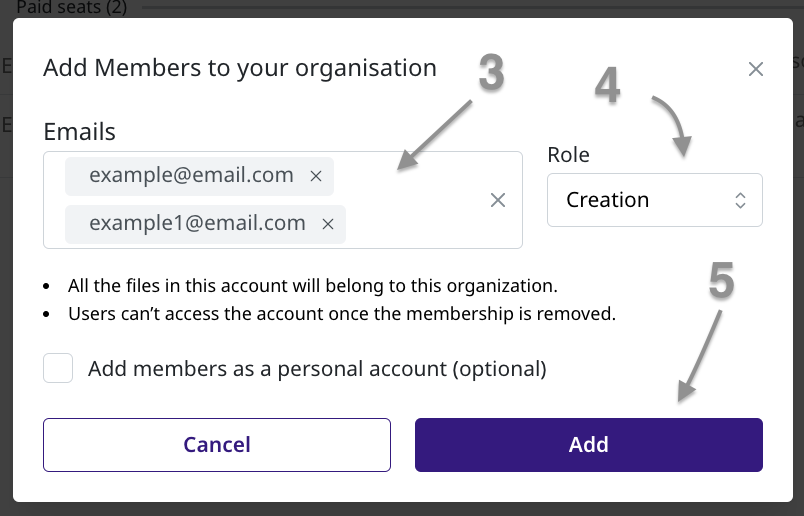
Task: Click the Role field label
Action: pos(568,154)
